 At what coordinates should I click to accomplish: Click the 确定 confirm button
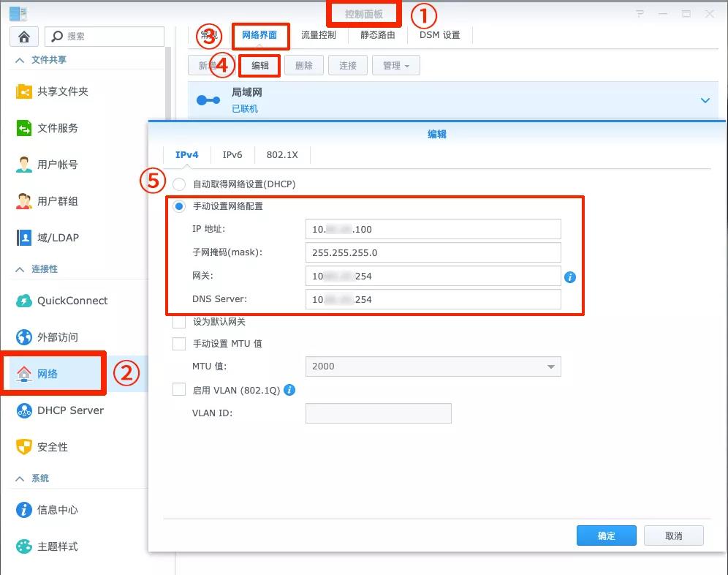tap(607, 535)
